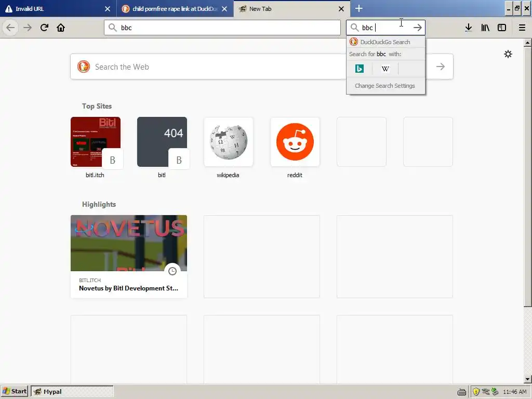Close the New Tab tab
This screenshot has height=399, width=532.
point(341,9)
